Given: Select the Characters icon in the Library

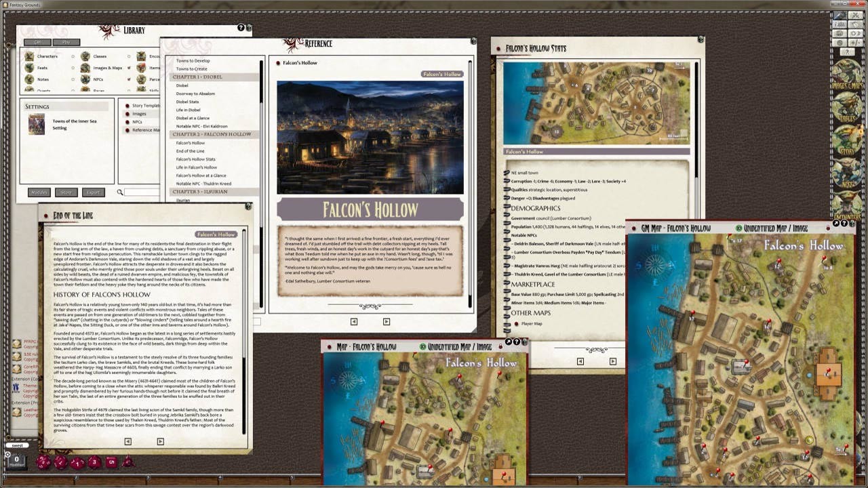Looking at the screenshot, I should coord(29,56).
